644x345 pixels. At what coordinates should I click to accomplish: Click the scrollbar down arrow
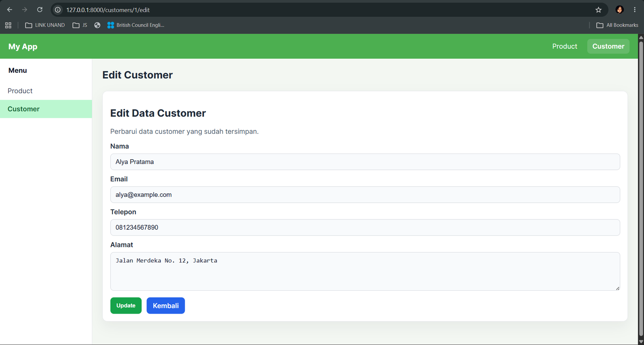coord(641,342)
